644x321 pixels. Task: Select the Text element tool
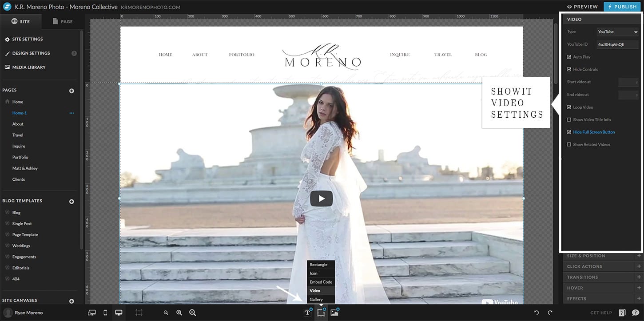coord(307,312)
